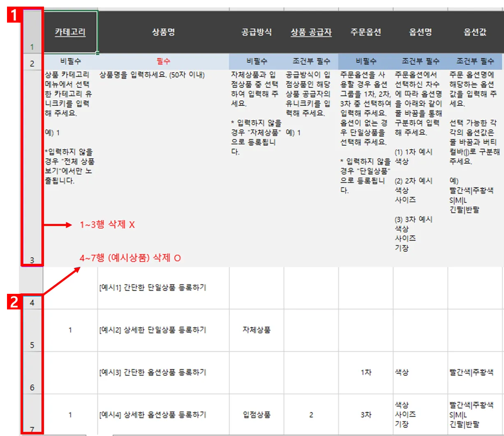Image resolution: width=504 pixels, height=436 pixels.
Task: Select the 옵션명 header cell
Action: pos(421,32)
